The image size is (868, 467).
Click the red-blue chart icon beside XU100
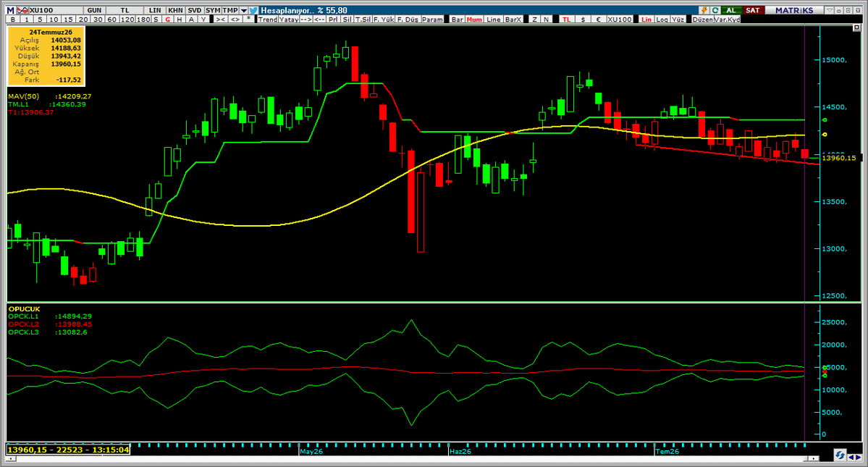click(22, 10)
